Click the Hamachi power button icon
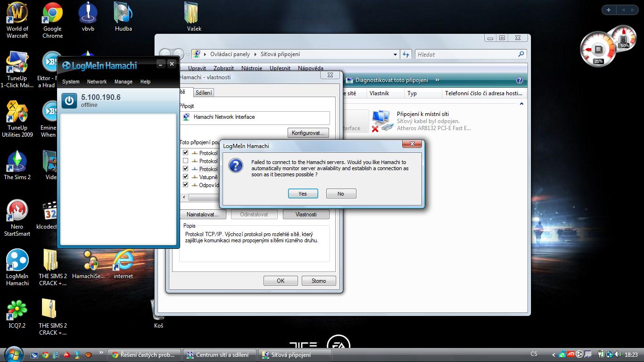 (69, 100)
